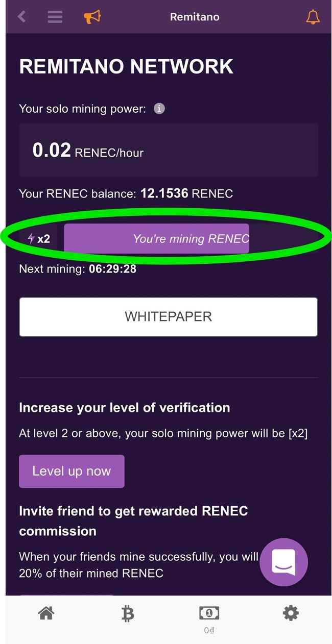Open the hamburger menu
This screenshot has width=332, height=644.
55,17
